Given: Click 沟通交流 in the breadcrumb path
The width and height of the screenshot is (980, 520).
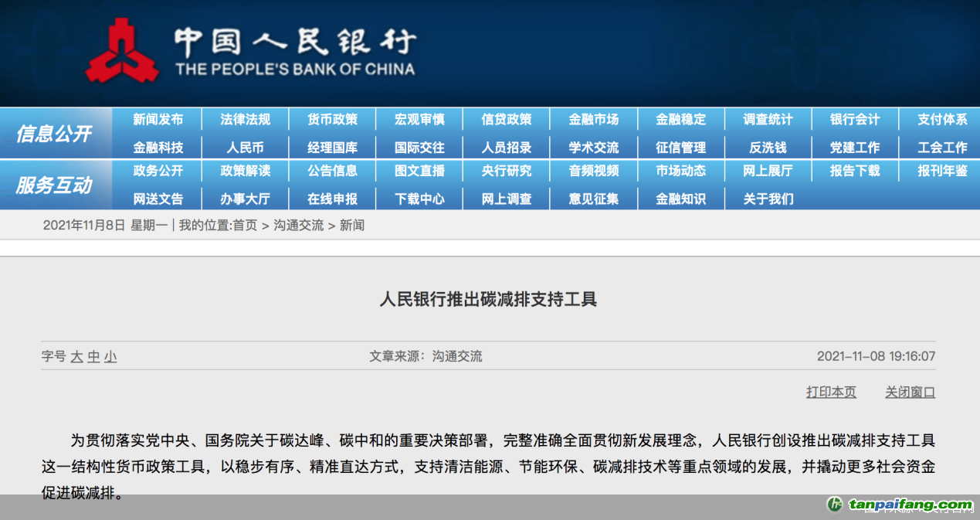Looking at the screenshot, I should click(x=299, y=226).
